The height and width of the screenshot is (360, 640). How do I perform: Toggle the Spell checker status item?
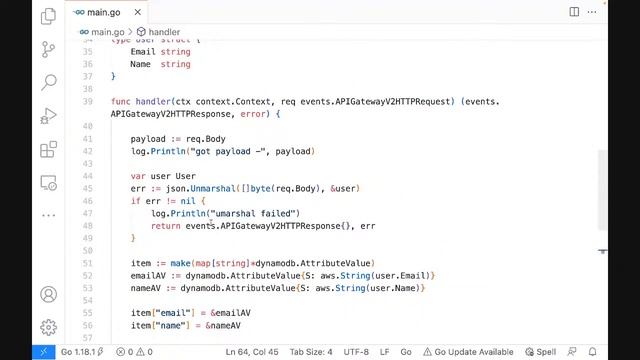click(x=540, y=352)
